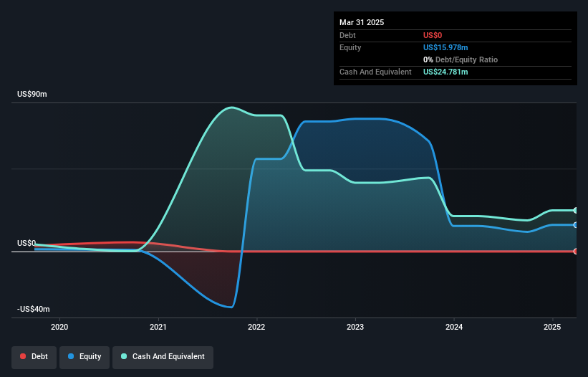
Task: Click the US$0 y-axis label
Action: pos(26,243)
